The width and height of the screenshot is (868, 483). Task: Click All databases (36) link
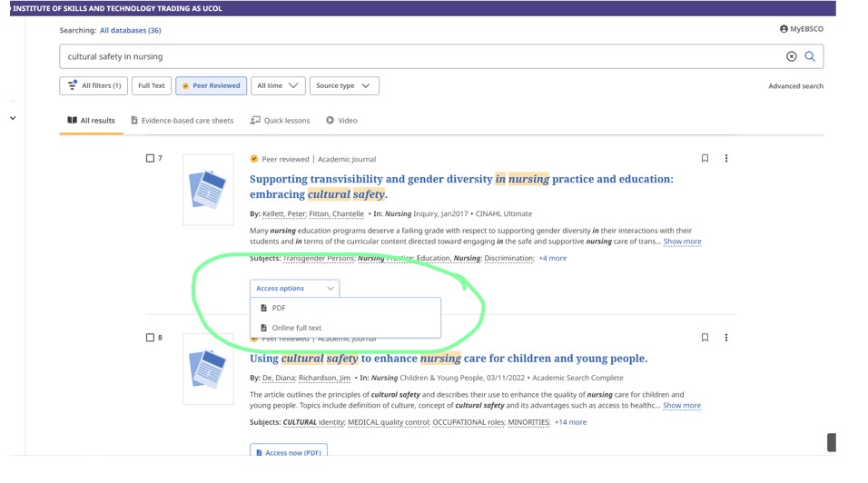pyautogui.click(x=130, y=31)
